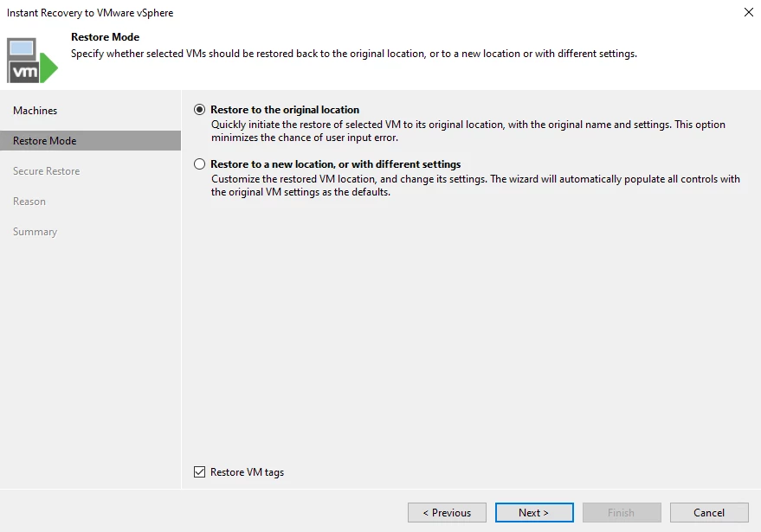Click the 'Restore VM tags' label text
Image resolution: width=761 pixels, height=532 pixels.
pos(248,472)
